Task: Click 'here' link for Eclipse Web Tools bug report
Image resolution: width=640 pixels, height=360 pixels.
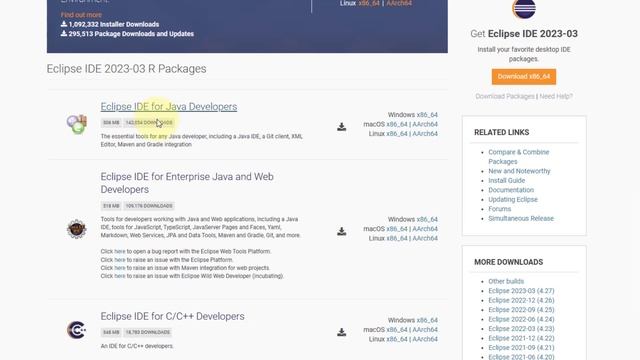Action: point(120,251)
